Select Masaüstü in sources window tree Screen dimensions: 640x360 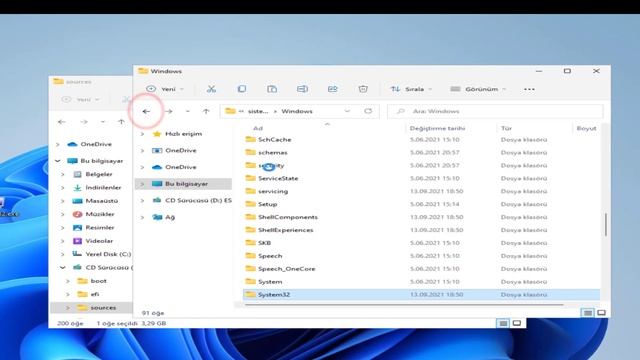pyautogui.click(x=102, y=201)
